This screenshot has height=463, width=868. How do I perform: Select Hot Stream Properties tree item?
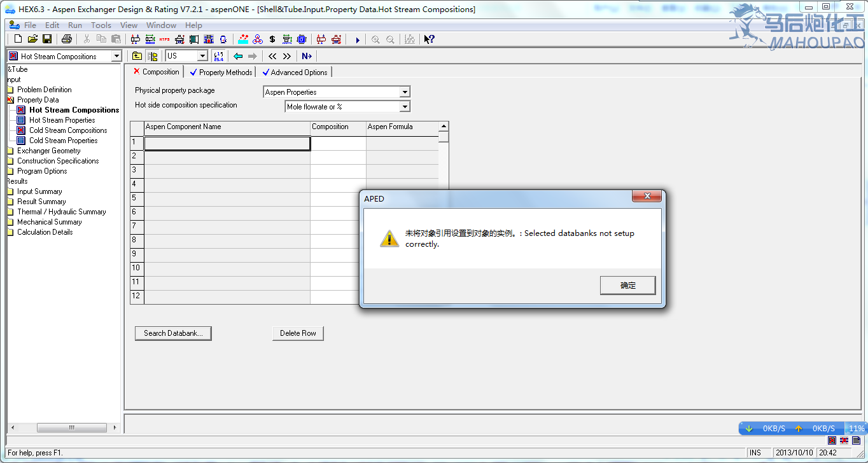(x=62, y=120)
